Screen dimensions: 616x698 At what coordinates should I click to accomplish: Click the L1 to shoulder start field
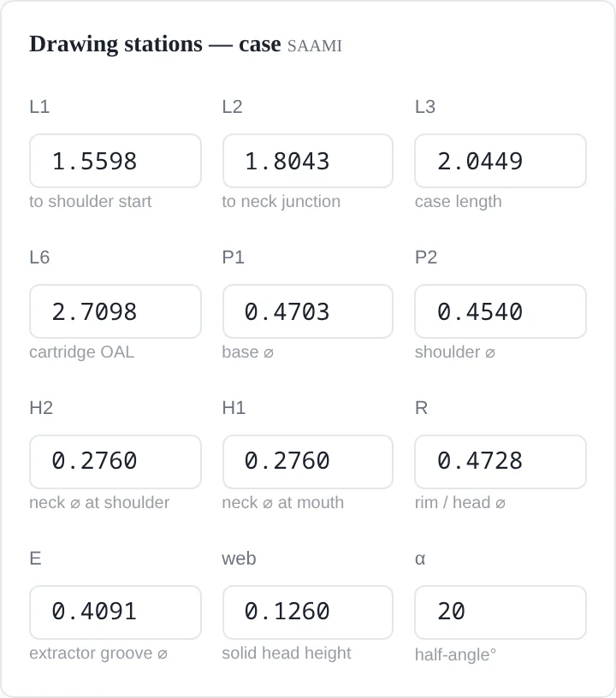[x=115, y=161]
